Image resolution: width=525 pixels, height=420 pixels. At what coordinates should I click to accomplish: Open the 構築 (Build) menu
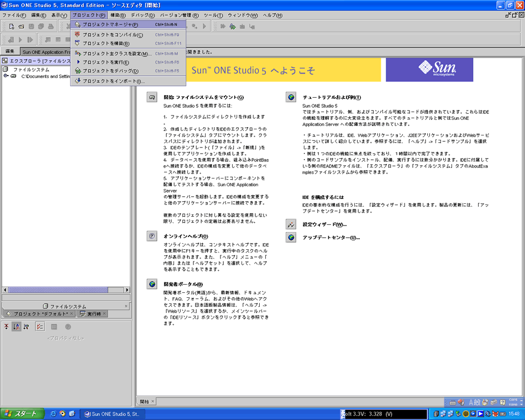pyautogui.click(x=118, y=15)
